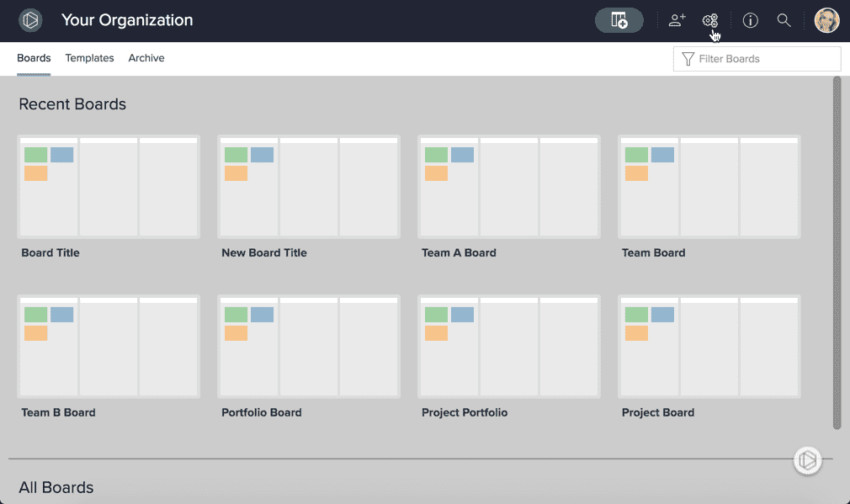Click the "Team B Board" label
The height and width of the screenshot is (504, 850).
[x=59, y=412]
